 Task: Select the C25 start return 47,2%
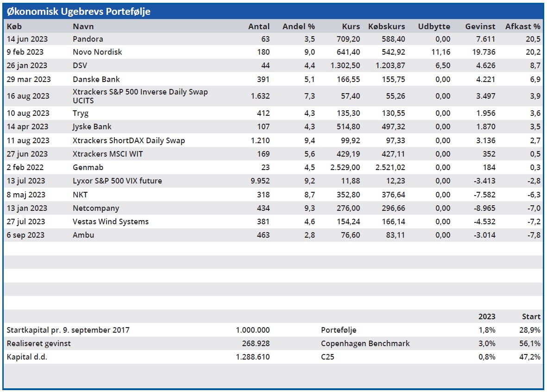point(530,357)
